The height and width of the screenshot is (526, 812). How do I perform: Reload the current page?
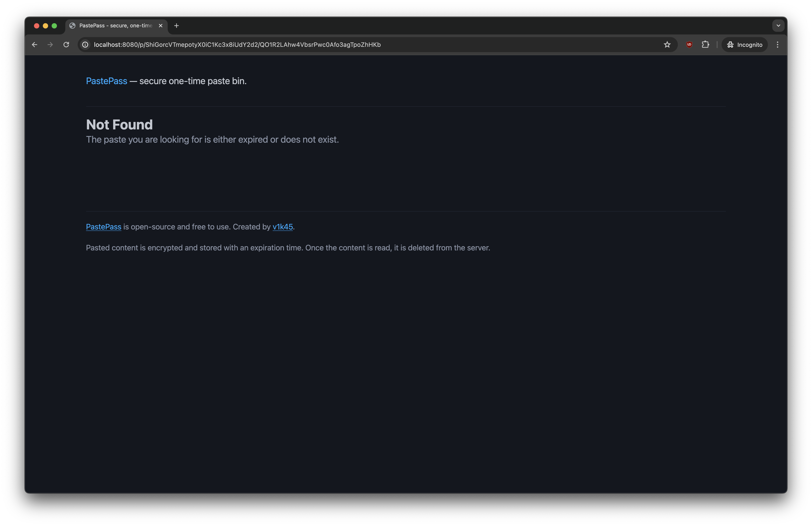[66, 45]
